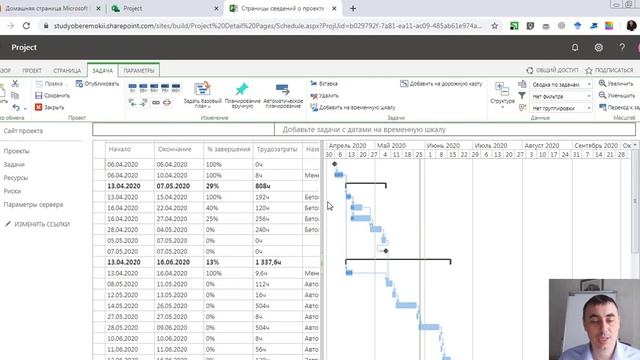This screenshot has width=640, height=360.
Task: Click Переход к задаче button
Action: pos(619,107)
